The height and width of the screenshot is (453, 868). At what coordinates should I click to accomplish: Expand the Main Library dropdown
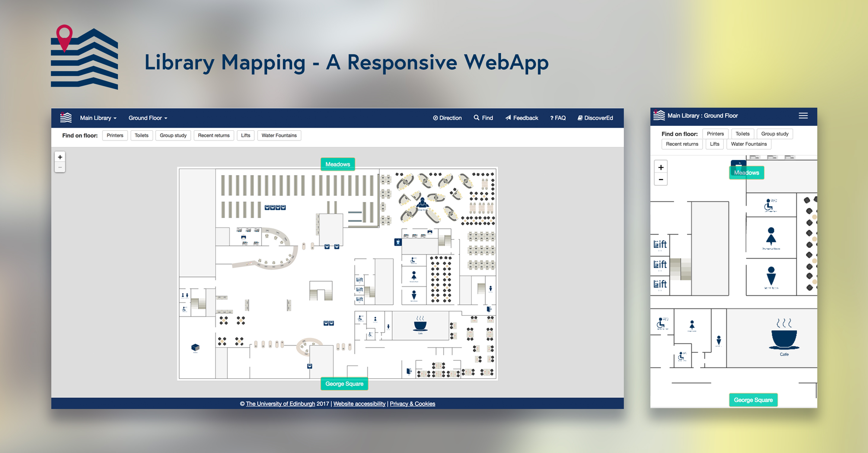(x=98, y=118)
